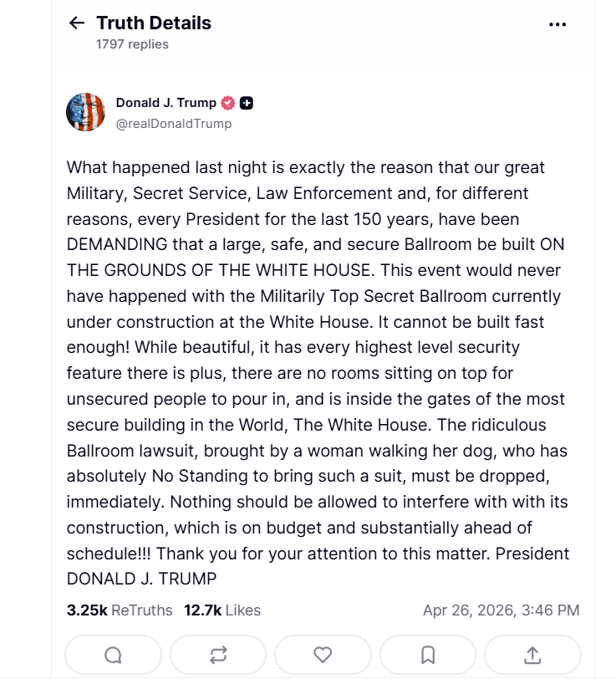The image size is (616, 679).
Task: Open the Donald J. Trump display name
Action: coord(165,103)
